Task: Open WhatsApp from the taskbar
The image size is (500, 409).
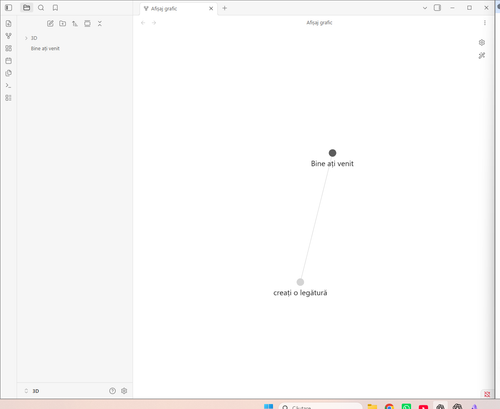Action: (406, 406)
